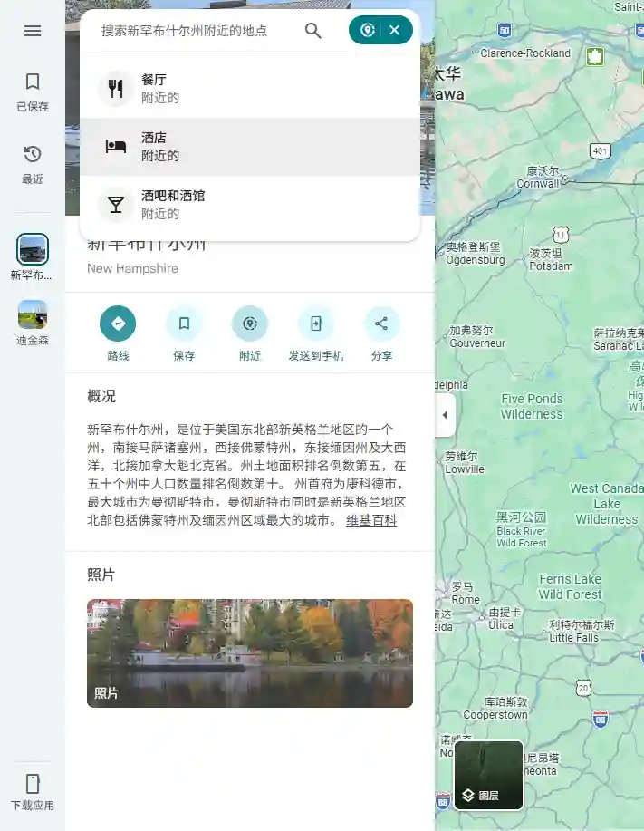Open the 维基百科 link
644x831 pixels.
tap(371, 520)
